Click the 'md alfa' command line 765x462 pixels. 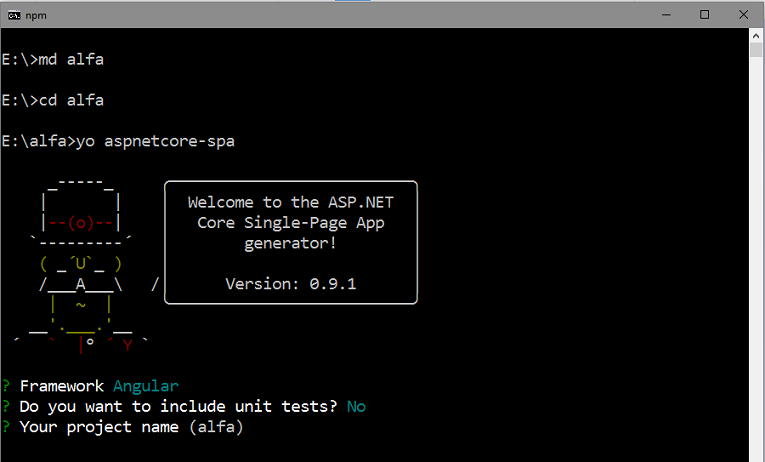[x=53, y=60]
